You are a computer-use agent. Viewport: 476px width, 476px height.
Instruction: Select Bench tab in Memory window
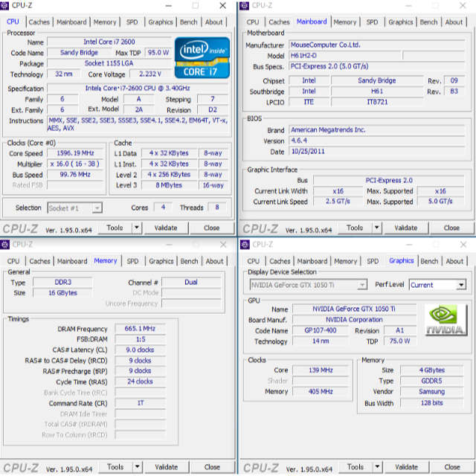189,261
